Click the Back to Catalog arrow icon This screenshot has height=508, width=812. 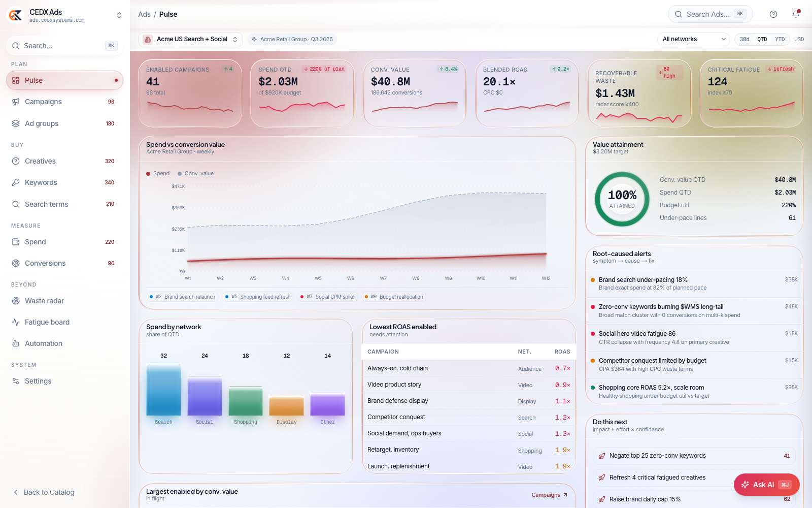click(x=16, y=492)
